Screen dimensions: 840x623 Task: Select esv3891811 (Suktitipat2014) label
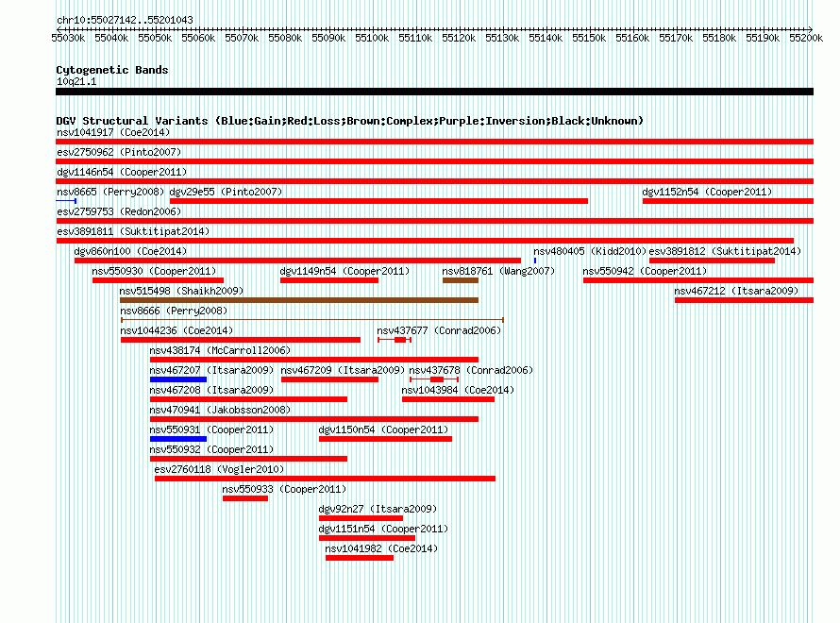133,231
